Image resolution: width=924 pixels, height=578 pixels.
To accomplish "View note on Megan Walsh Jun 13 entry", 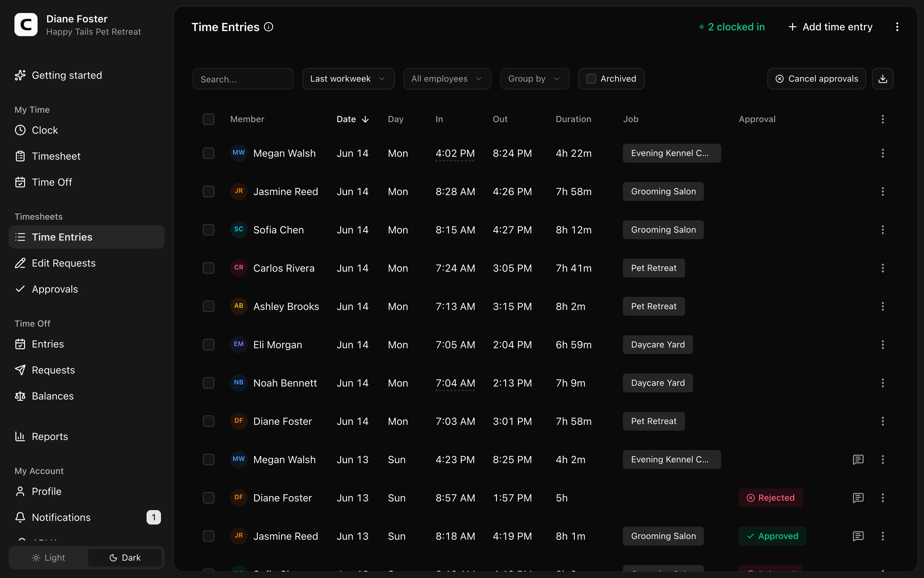I will tap(858, 460).
